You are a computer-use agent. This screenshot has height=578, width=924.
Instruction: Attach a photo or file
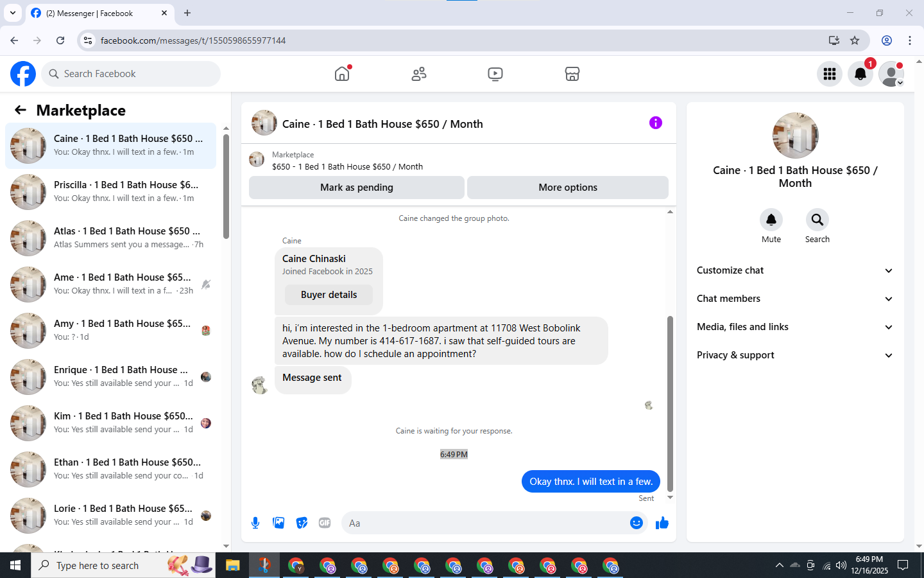[278, 523]
